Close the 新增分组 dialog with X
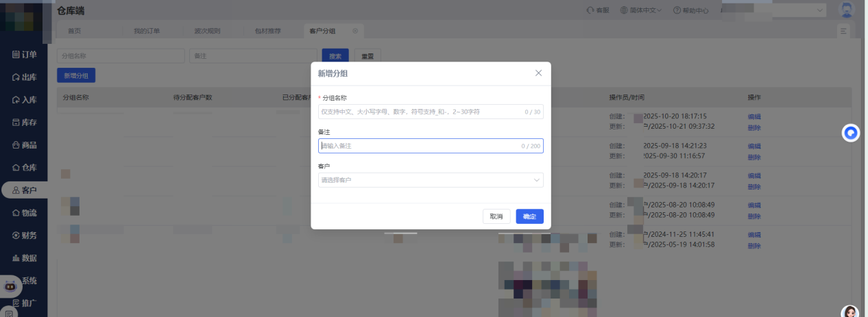The image size is (868, 317). coord(538,73)
